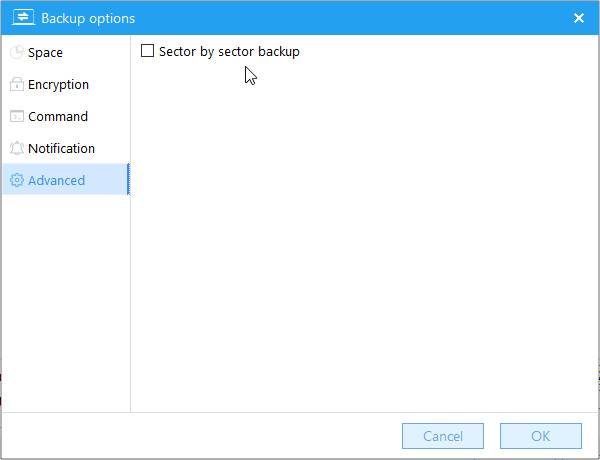The width and height of the screenshot is (600, 460).
Task: Enable the Sector by sector backup checkbox
Action: [147, 51]
